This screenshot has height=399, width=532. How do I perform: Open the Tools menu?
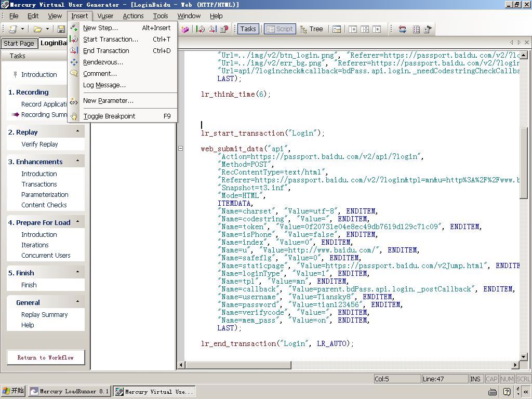(x=161, y=16)
